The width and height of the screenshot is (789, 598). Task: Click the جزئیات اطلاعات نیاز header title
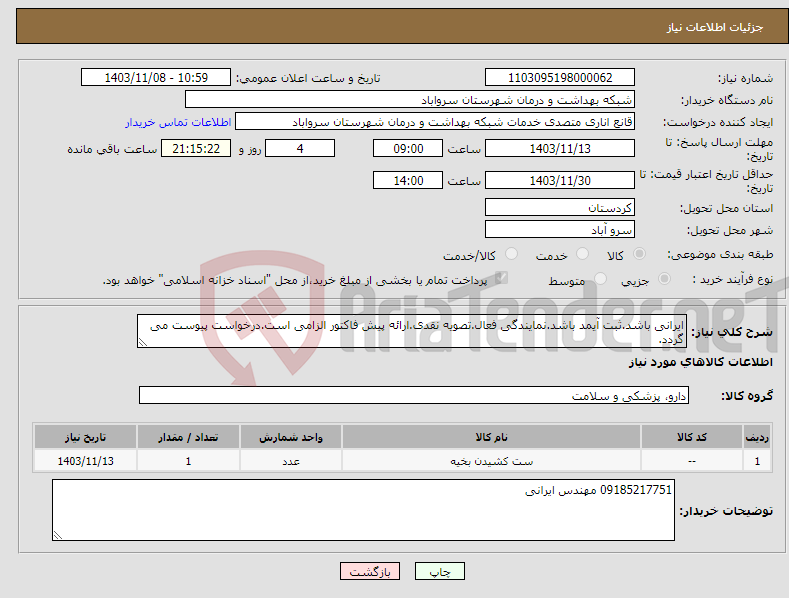[715, 27]
